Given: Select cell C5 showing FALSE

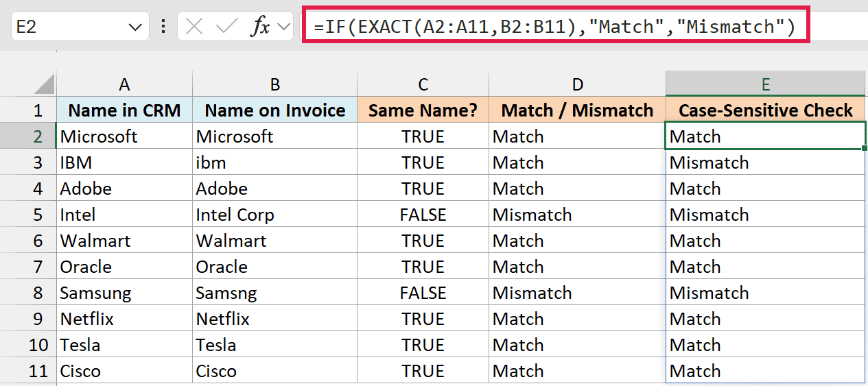Looking at the screenshot, I should click(423, 215).
